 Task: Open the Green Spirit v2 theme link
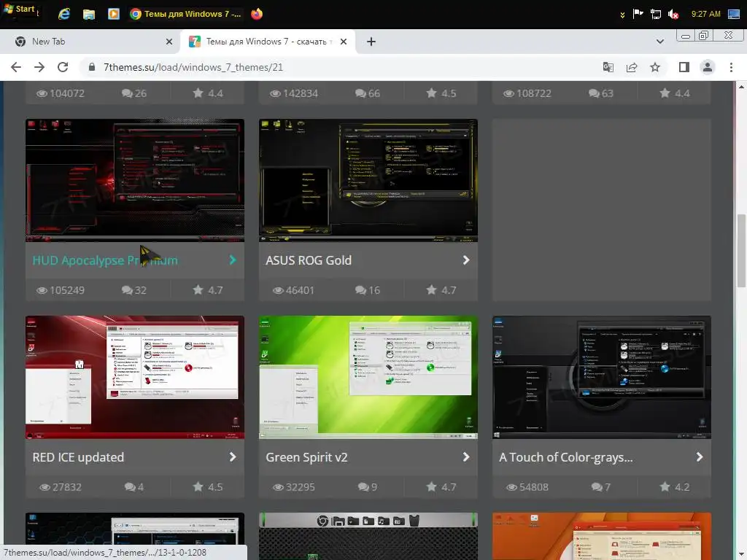[x=306, y=457]
